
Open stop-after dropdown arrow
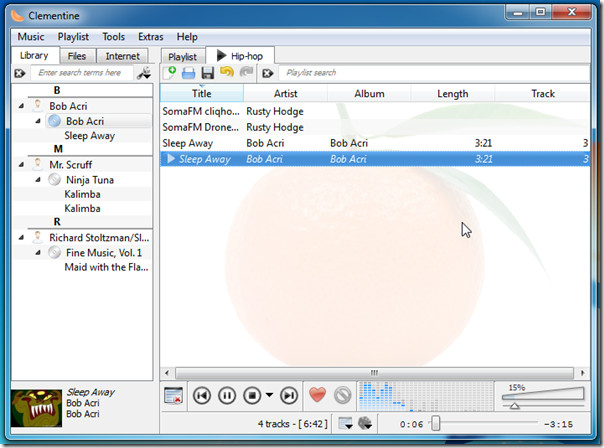click(x=270, y=395)
